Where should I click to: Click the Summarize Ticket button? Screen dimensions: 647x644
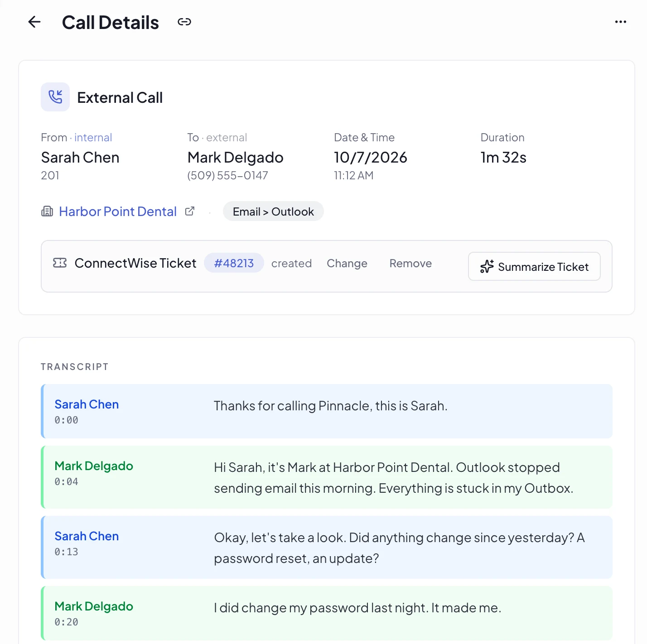(534, 266)
